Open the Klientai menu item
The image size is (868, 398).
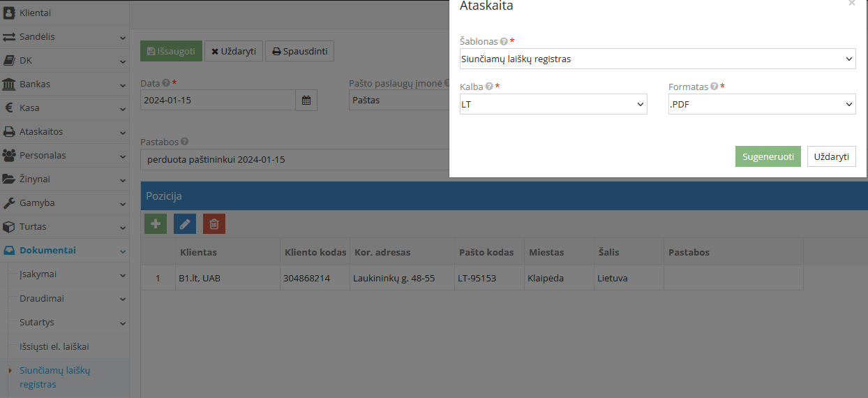tap(65, 13)
